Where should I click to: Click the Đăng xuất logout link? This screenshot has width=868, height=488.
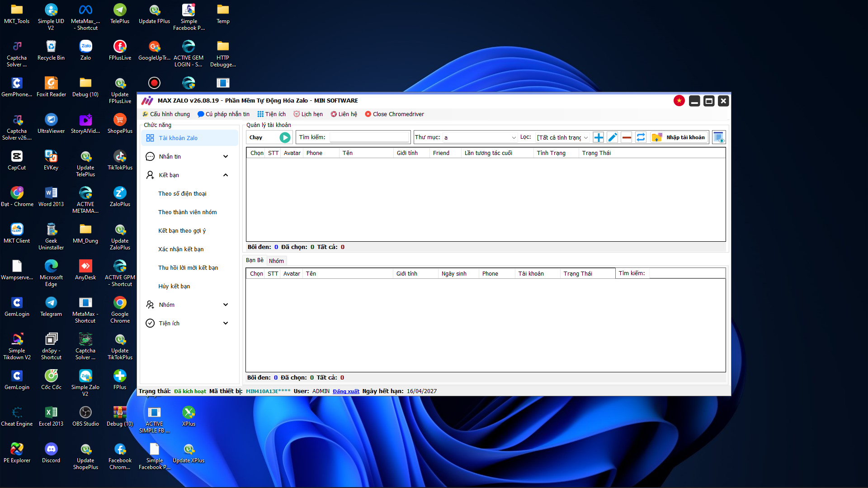(346, 391)
